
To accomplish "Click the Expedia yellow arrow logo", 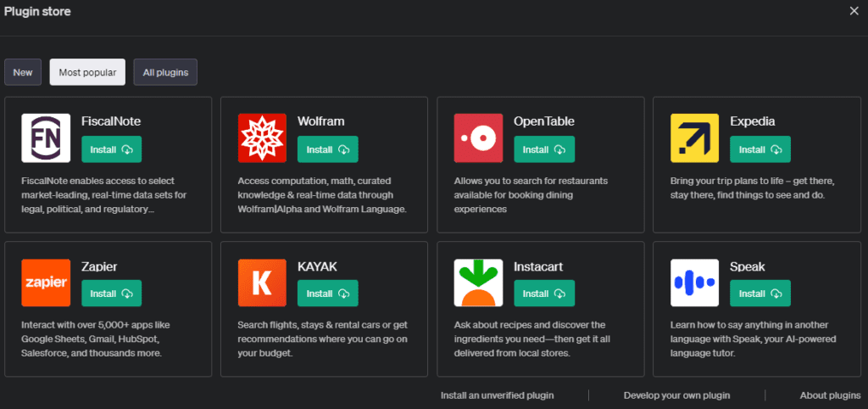I will [695, 138].
